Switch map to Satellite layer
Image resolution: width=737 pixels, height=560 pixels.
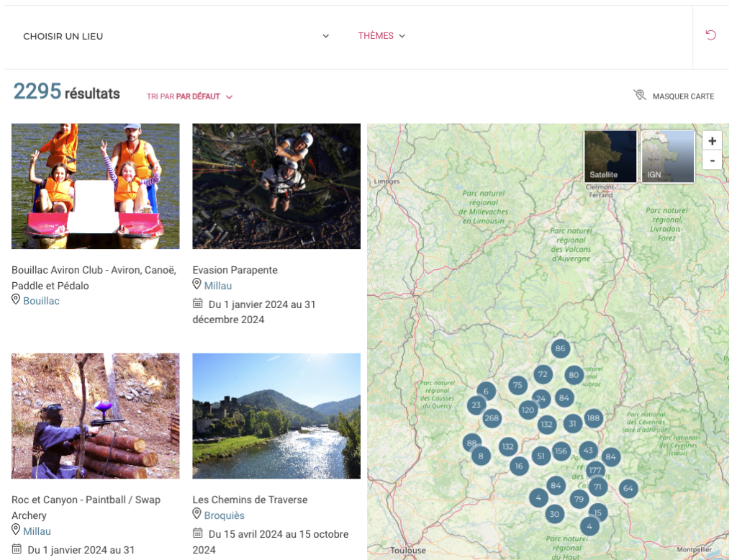(610, 156)
